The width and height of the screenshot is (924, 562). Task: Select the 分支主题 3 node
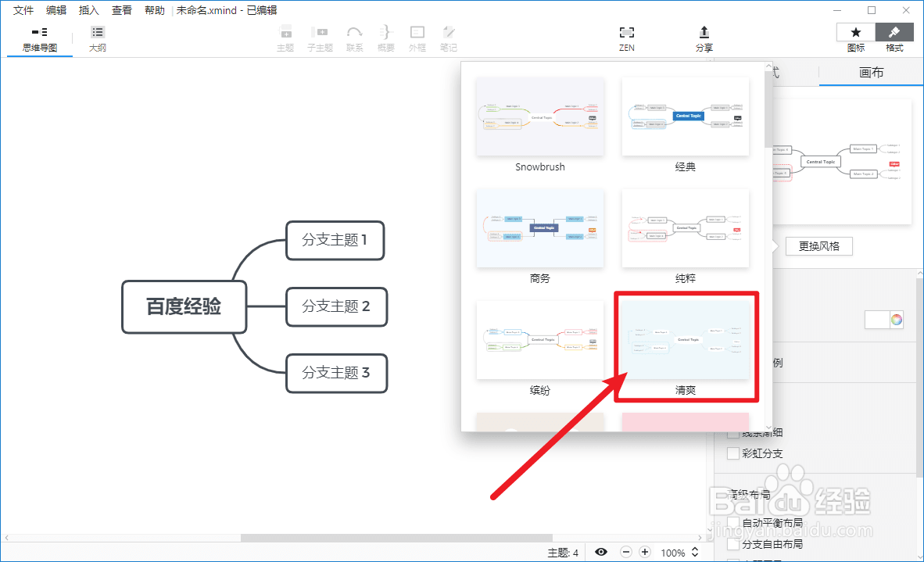336,373
